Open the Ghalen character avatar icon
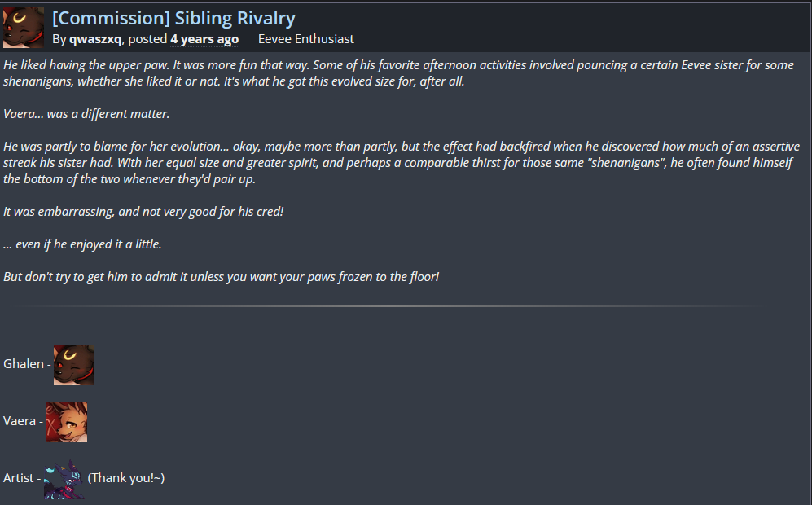The width and height of the screenshot is (812, 505). [74, 364]
